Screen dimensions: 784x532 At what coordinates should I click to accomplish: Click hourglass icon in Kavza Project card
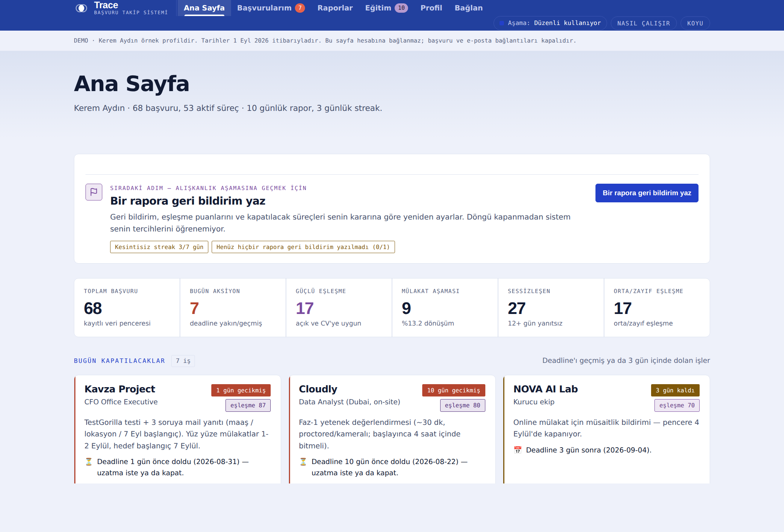tap(89, 461)
